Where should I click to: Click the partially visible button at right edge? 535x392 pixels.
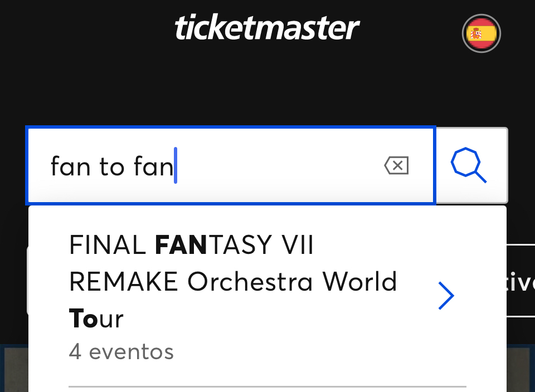pyautogui.click(x=521, y=281)
